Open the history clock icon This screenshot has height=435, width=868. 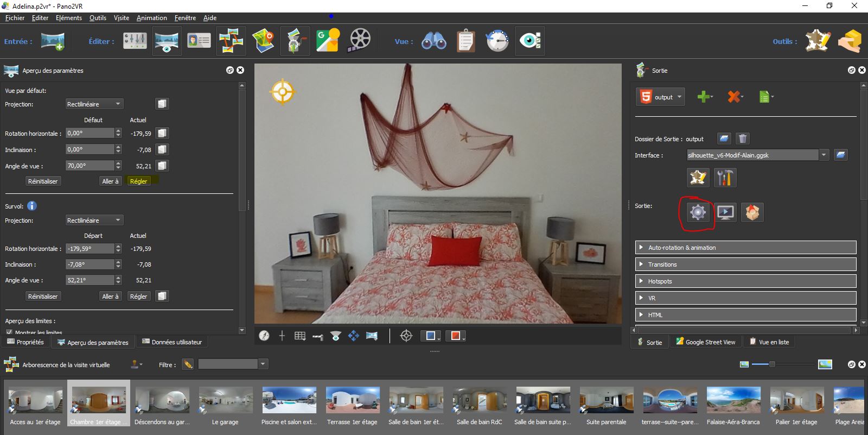point(497,41)
